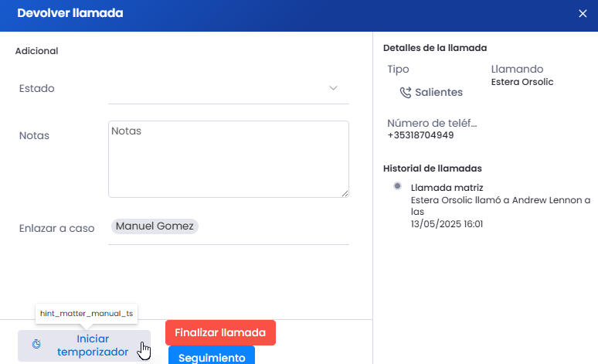Click the timer clock icon
Image resolution: width=598 pixels, height=364 pixels.
tap(36, 345)
